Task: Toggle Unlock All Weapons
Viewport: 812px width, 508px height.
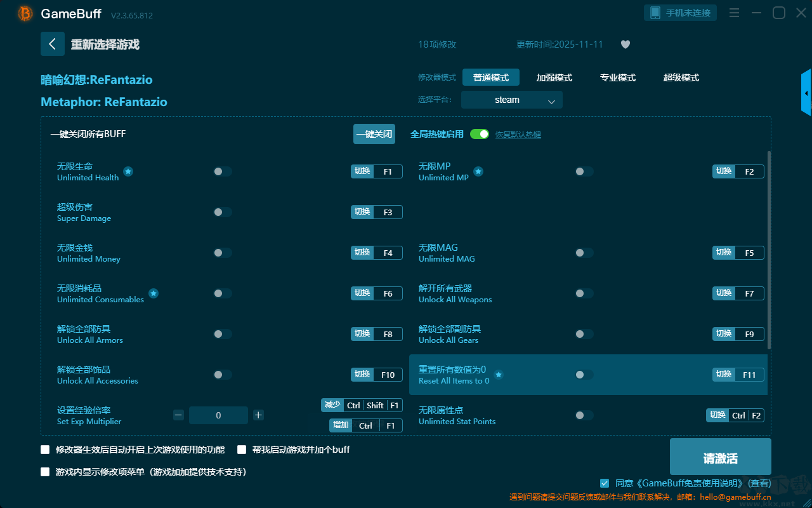Action: coord(584,293)
